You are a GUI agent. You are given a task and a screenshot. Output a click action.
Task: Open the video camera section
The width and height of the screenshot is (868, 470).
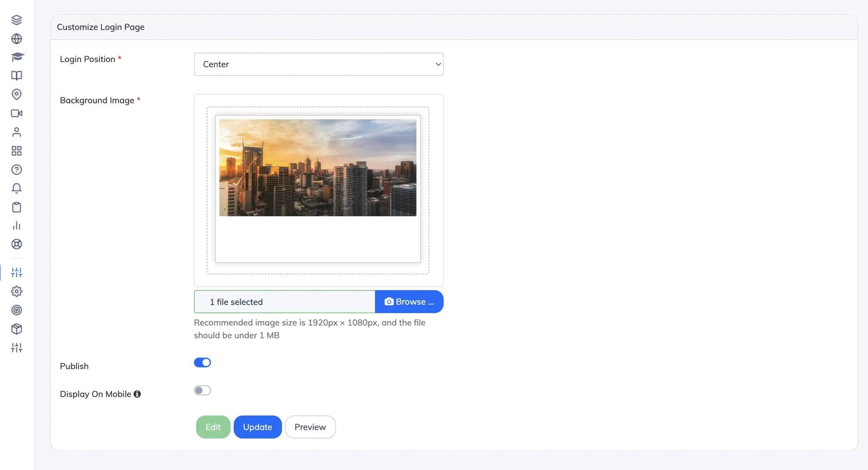pos(17,113)
